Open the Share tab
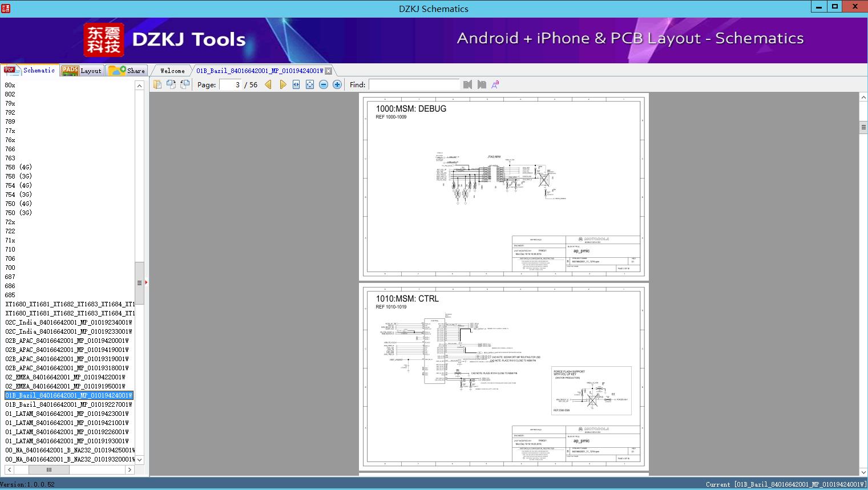 (127, 71)
